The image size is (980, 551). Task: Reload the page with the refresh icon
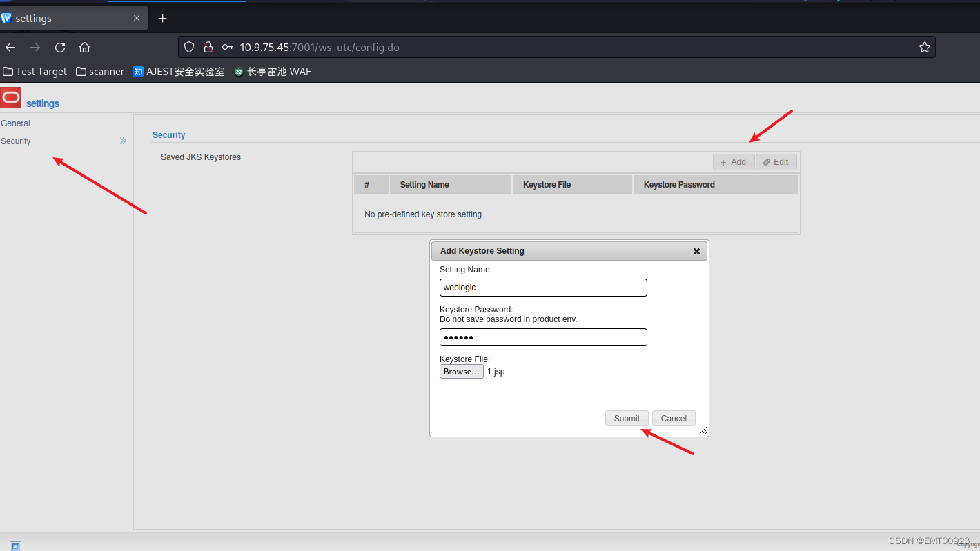[x=60, y=47]
